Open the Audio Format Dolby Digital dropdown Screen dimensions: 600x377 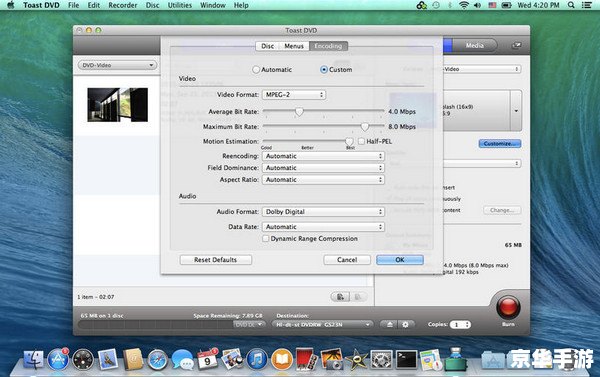323,212
